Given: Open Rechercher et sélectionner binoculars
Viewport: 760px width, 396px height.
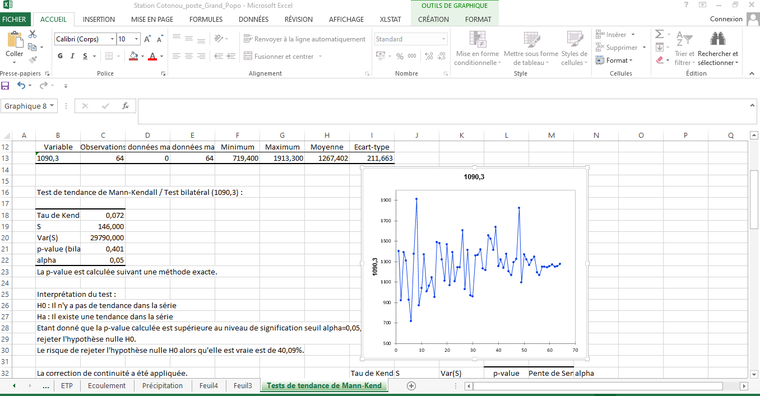Looking at the screenshot, I should point(718,48).
